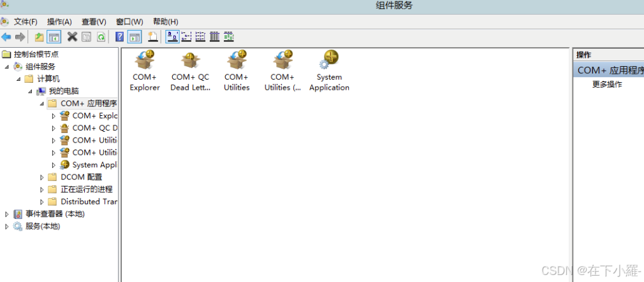Click the system menu icon left of 文件(F)
Image resolution: width=644 pixels, height=282 pixels.
coord(4,21)
